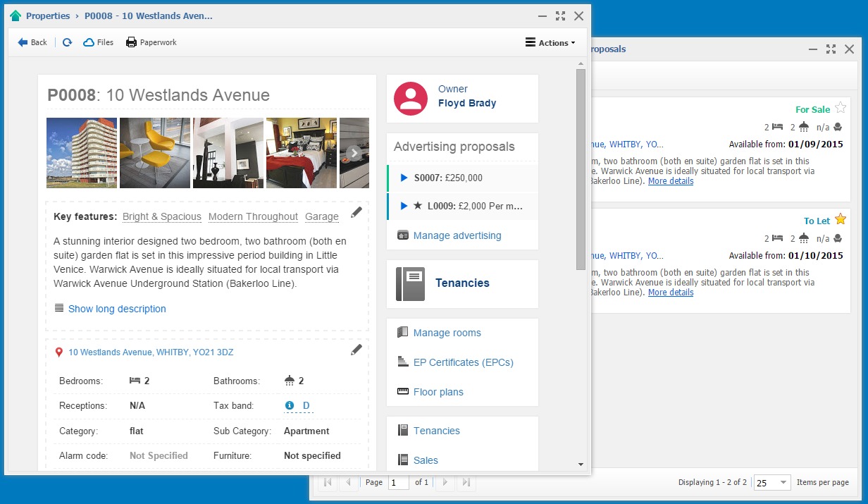Open Manage advertising link
Image resolution: width=868 pixels, height=504 pixels.
(x=457, y=235)
